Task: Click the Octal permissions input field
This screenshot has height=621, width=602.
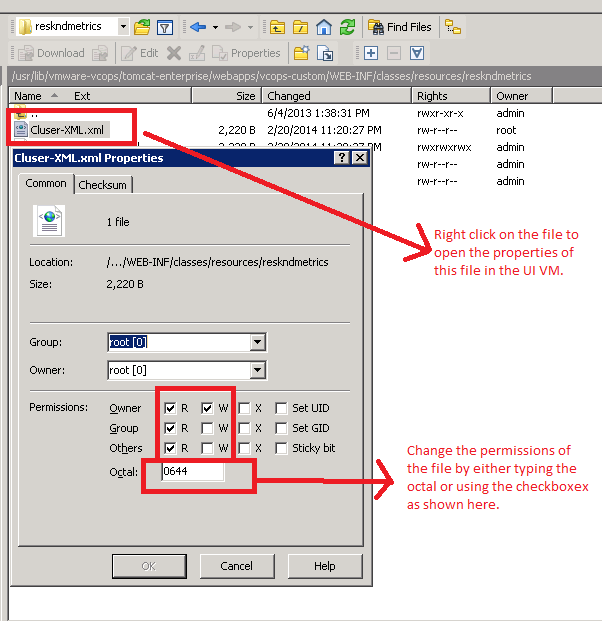Action: 192,472
